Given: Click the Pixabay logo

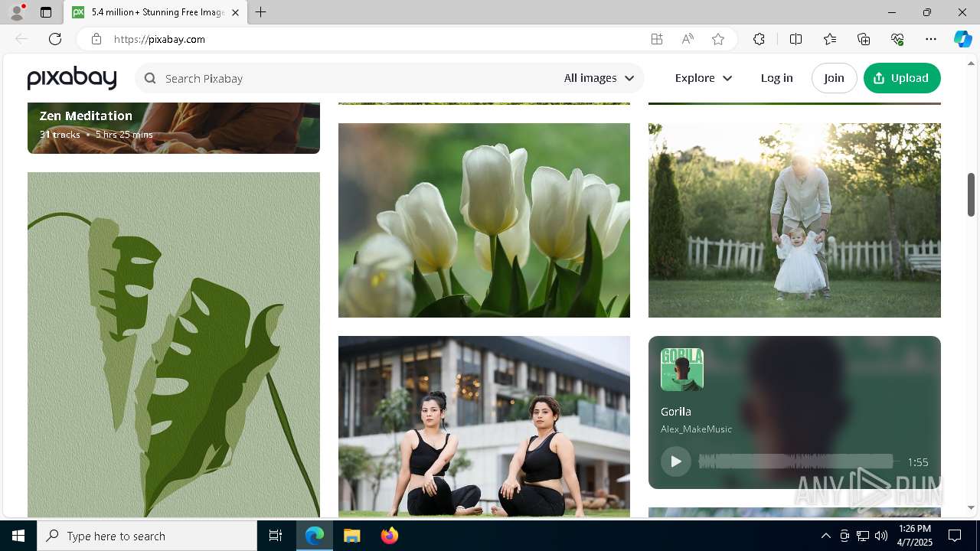Looking at the screenshot, I should click(72, 78).
